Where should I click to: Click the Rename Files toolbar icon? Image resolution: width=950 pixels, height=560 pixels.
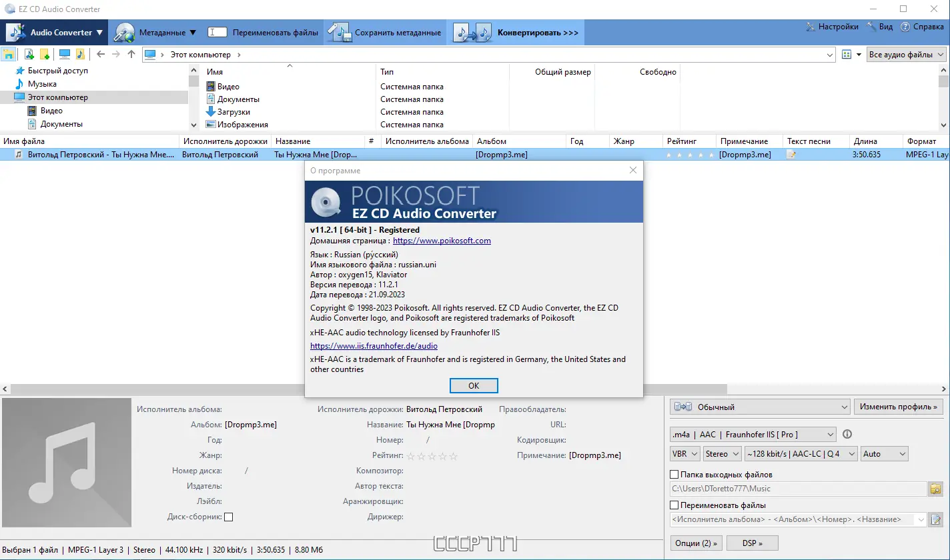click(217, 31)
